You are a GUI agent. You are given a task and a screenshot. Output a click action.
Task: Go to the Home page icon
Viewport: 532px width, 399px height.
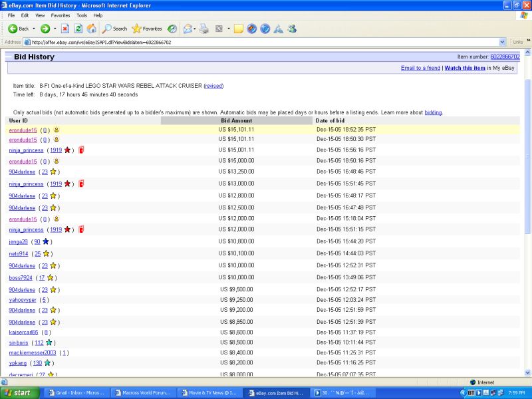click(x=92, y=29)
